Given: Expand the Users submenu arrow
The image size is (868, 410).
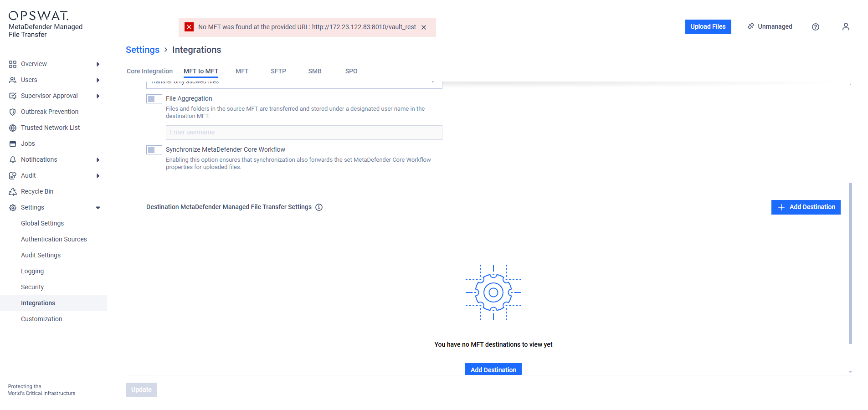Looking at the screenshot, I should pyautogui.click(x=98, y=80).
